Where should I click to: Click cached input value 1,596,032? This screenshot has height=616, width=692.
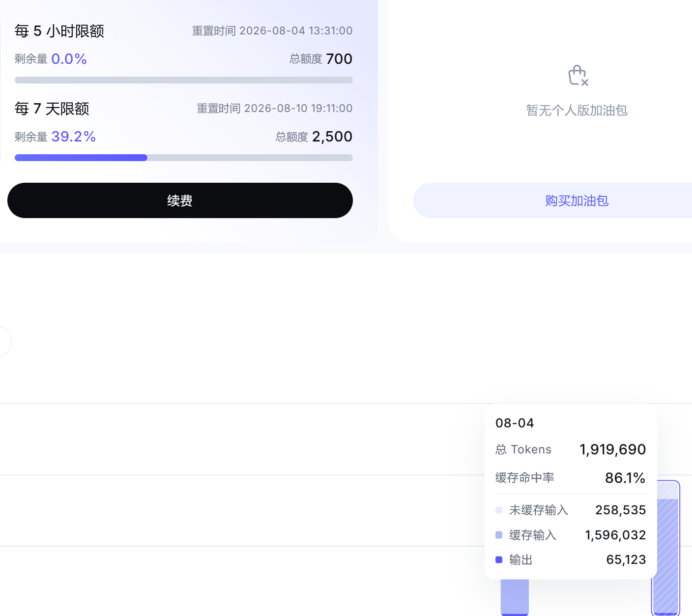coord(615,535)
